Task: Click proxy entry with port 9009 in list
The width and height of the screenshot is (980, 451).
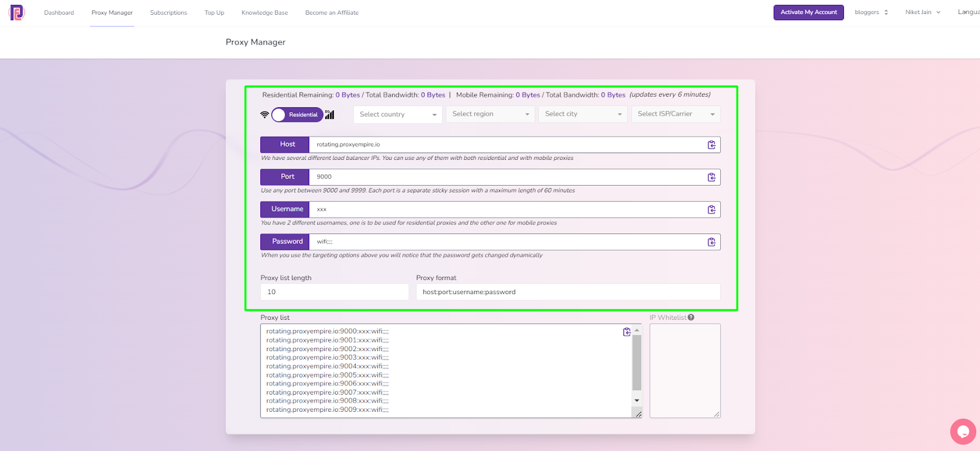Action: pos(327,410)
